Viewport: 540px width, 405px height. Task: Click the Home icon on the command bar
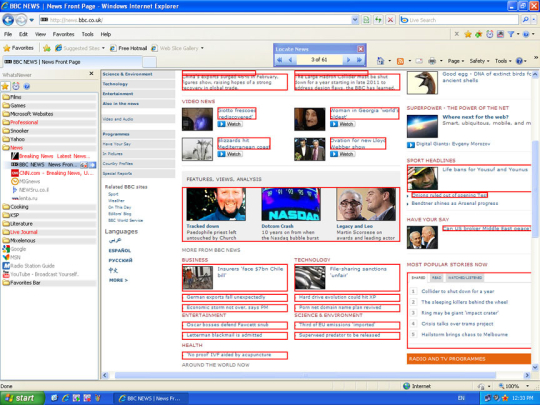[380, 61]
